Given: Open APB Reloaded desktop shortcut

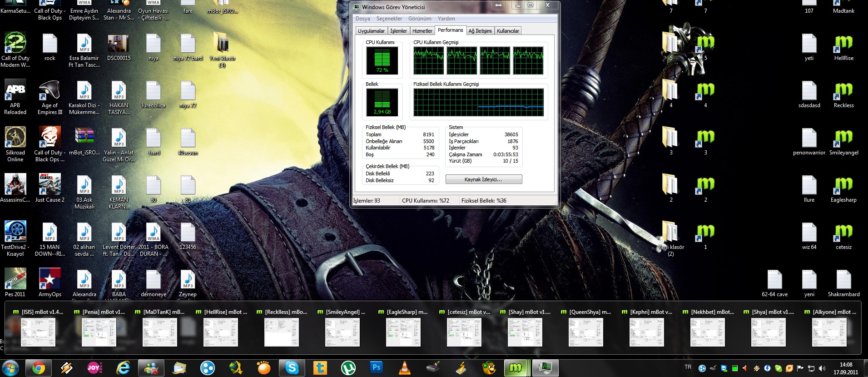Looking at the screenshot, I should pos(15,97).
